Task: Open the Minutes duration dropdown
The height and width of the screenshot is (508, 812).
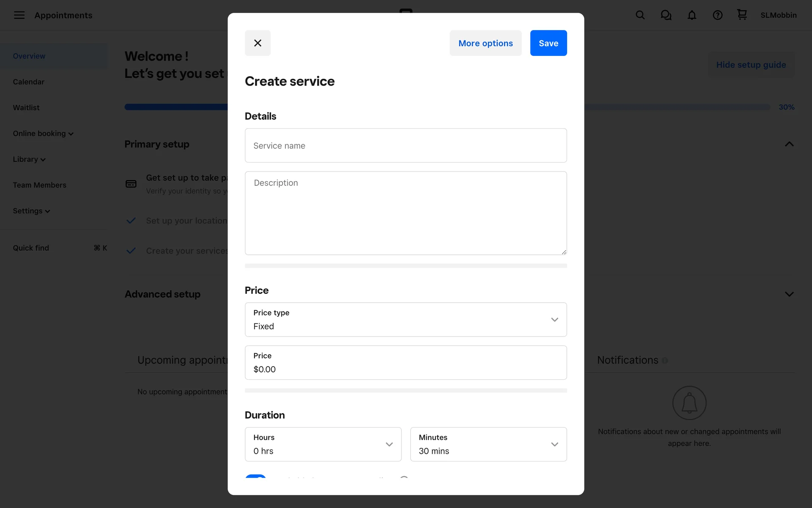Action: [x=488, y=444]
